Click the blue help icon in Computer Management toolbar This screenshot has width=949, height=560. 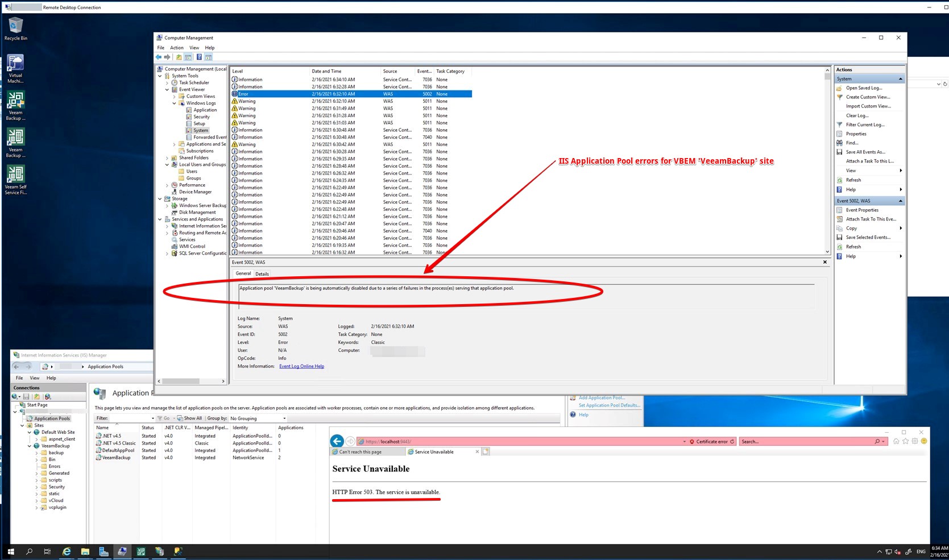[x=199, y=57]
